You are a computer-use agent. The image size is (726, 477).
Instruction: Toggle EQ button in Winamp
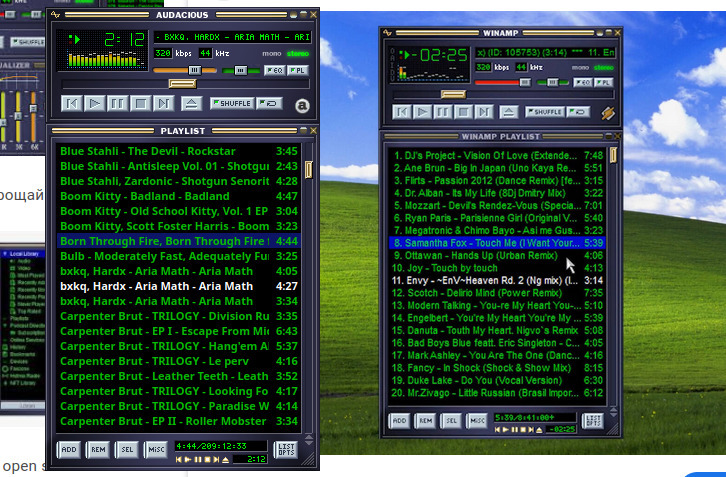click(x=582, y=82)
